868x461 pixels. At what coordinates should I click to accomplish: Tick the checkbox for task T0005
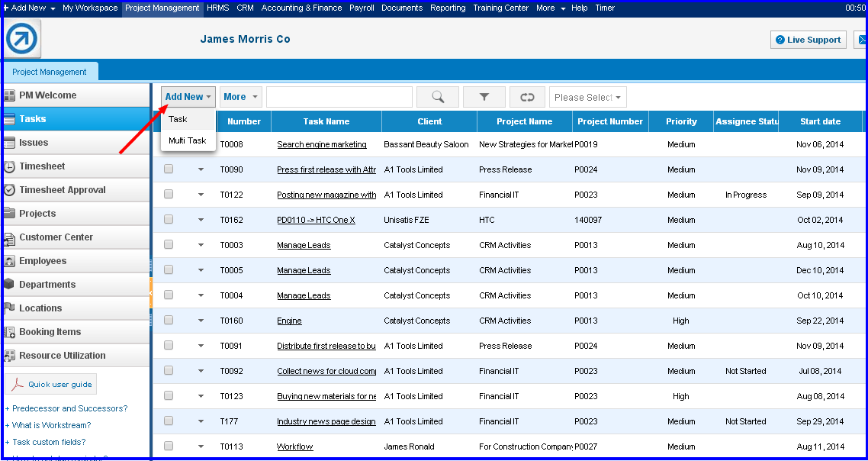click(169, 270)
